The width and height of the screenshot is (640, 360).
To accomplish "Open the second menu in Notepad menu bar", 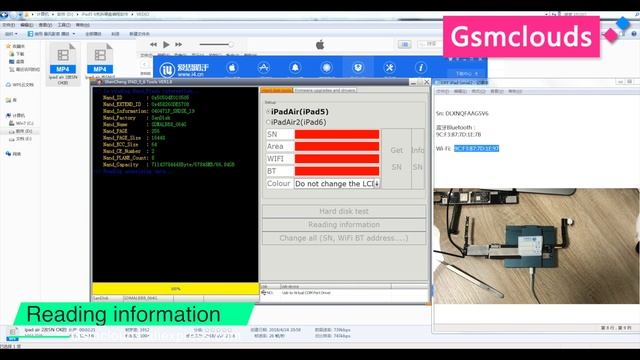I will 460,91.
